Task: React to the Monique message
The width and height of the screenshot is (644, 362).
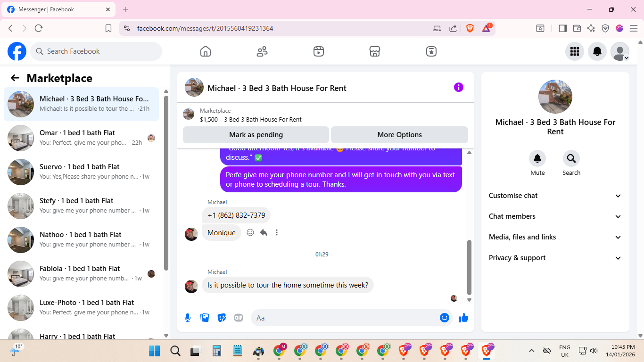Action: [x=250, y=232]
